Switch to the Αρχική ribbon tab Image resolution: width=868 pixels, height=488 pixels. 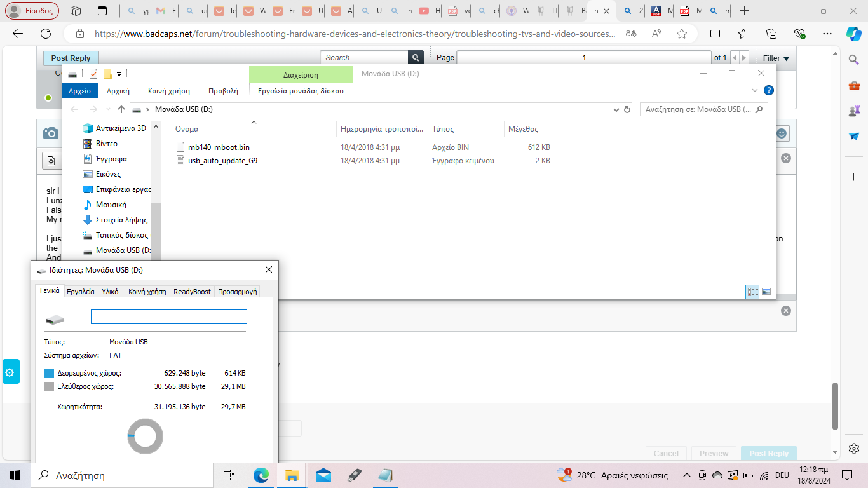(x=118, y=91)
